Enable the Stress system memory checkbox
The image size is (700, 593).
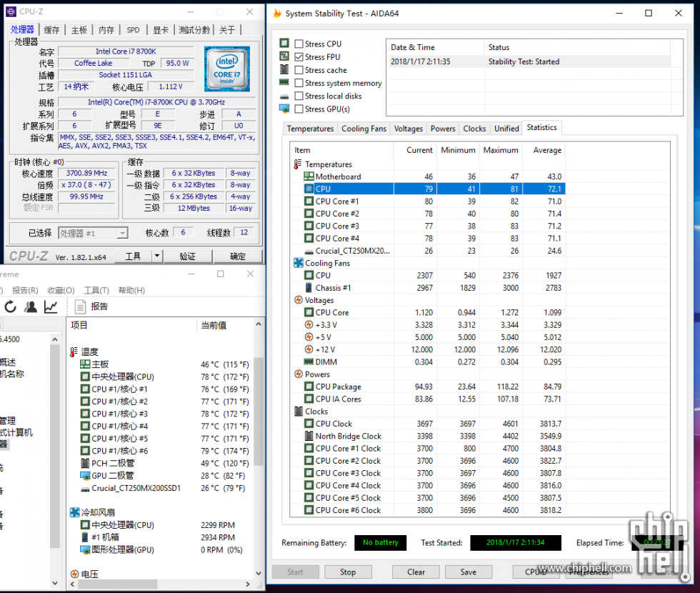299,83
